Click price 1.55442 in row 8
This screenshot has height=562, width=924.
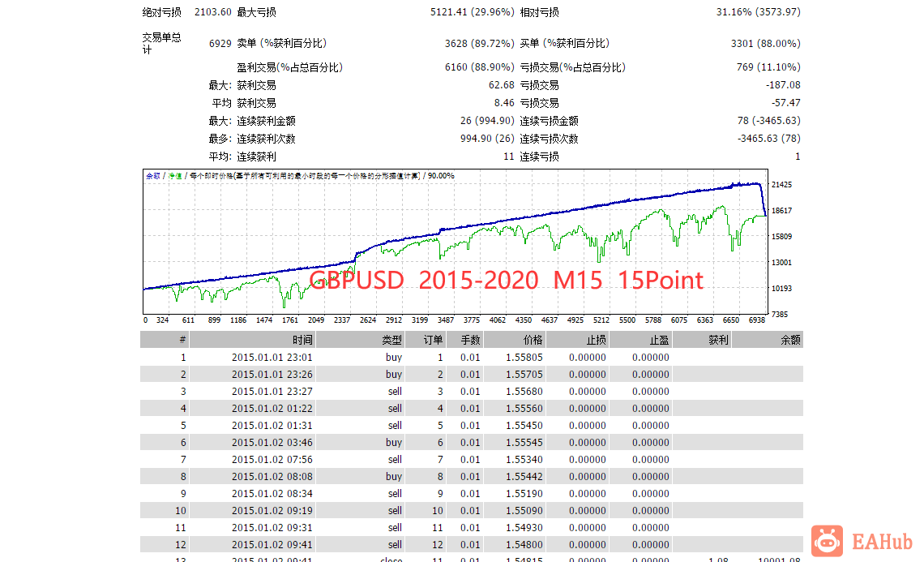coord(524,477)
